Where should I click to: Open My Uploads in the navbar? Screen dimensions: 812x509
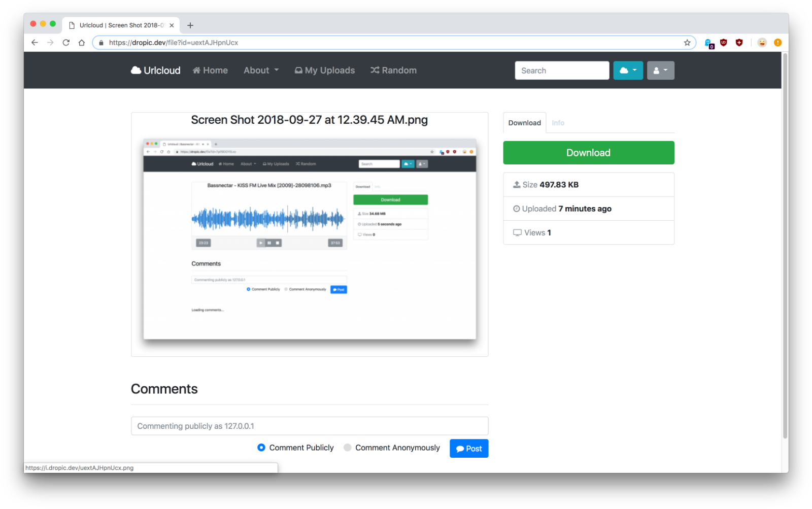pyautogui.click(x=325, y=71)
